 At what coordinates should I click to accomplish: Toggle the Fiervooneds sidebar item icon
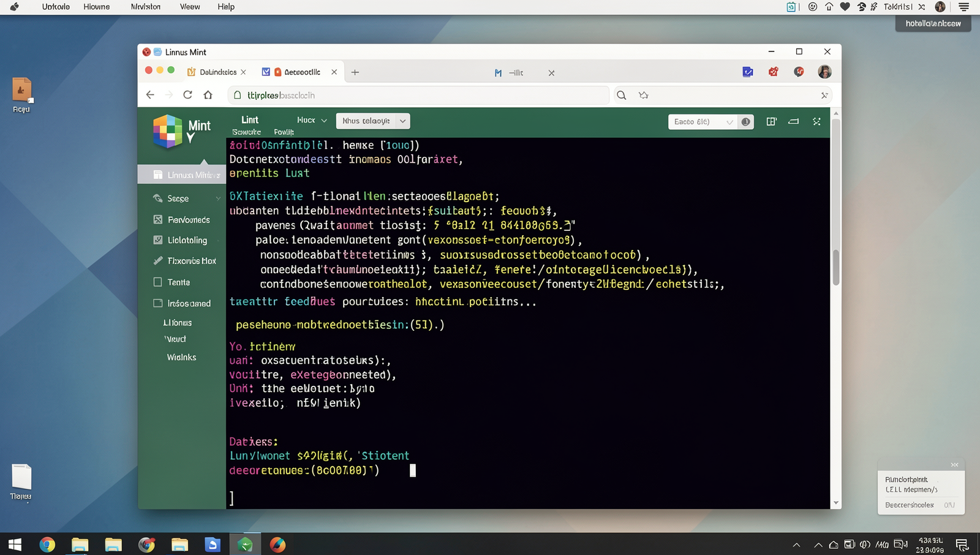(157, 219)
